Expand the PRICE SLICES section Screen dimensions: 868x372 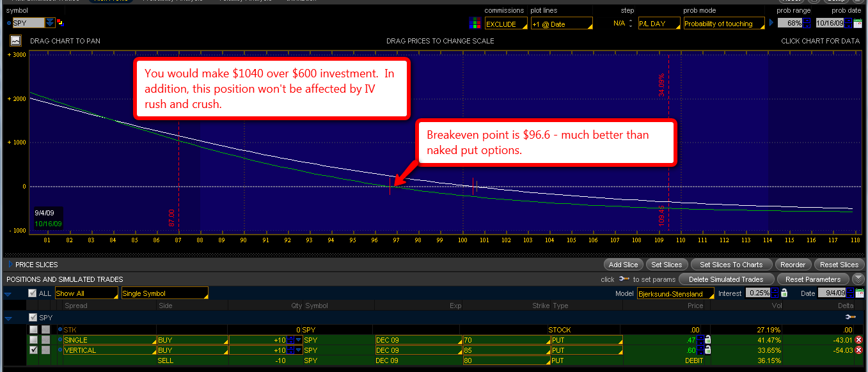[x=9, y=264]
